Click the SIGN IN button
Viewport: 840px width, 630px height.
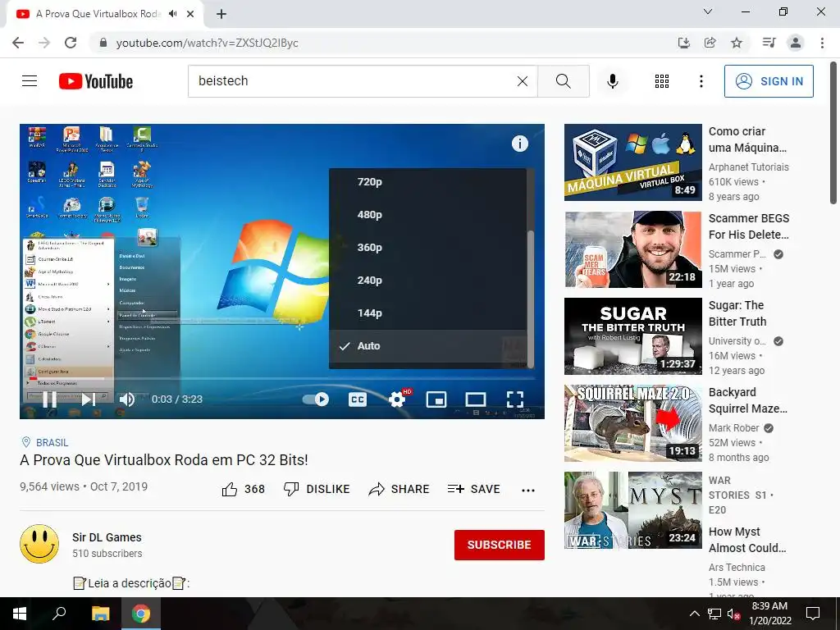769,81
